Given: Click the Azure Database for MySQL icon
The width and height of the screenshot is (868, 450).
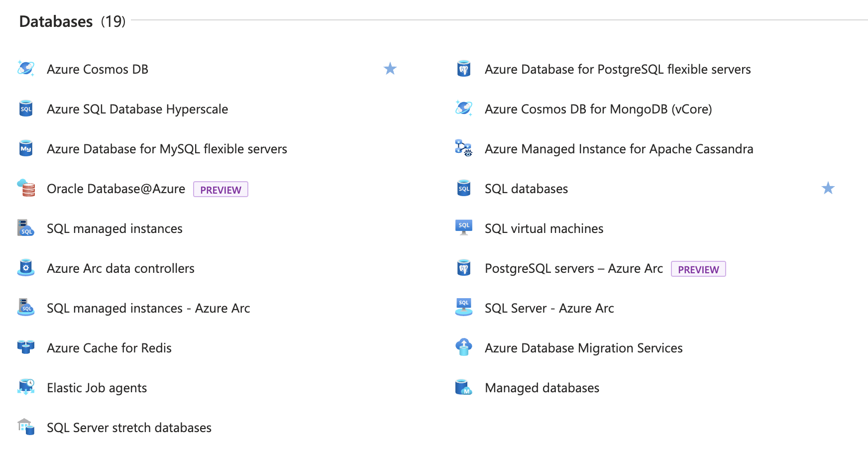Looking at the screenshot, I should click(26, 148).
